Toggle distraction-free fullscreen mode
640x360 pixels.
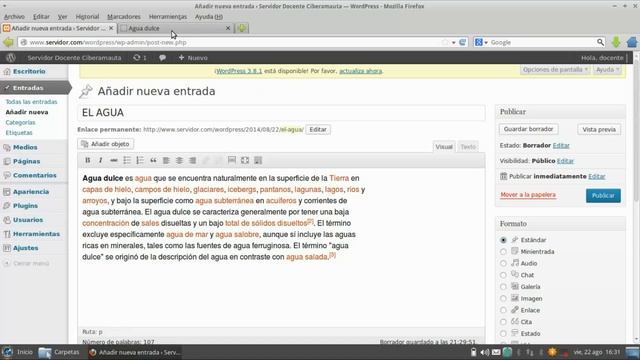245,160
